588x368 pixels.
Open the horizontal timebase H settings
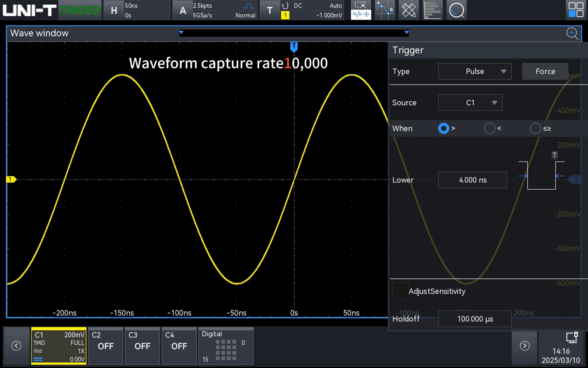pyautogui.click(x=114, y=11)
